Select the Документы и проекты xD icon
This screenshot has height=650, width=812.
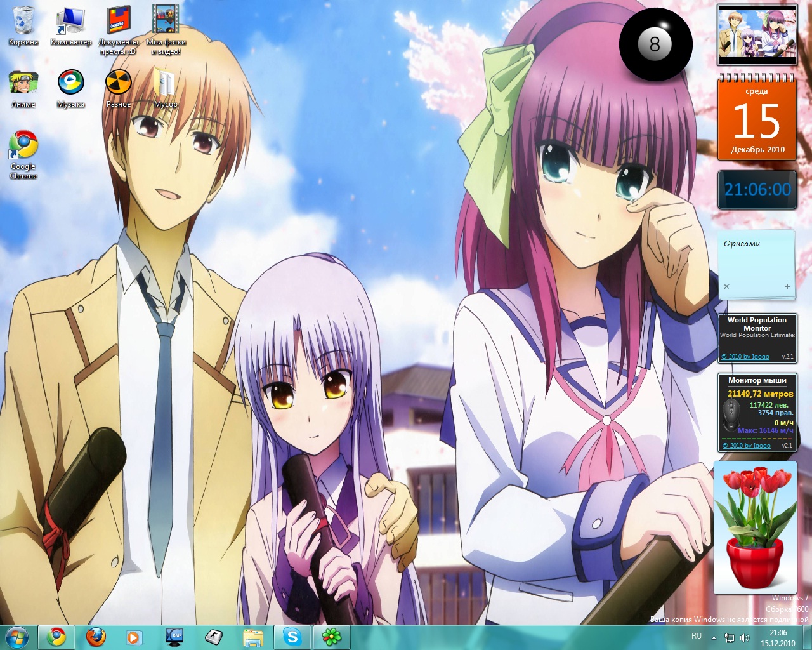[x=118, y=30]
